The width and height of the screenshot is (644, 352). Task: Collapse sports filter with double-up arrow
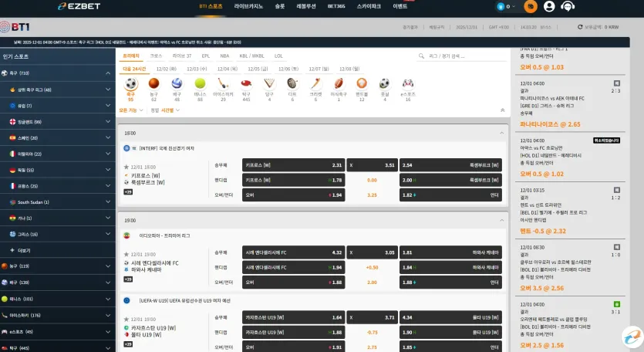point(502,110)
